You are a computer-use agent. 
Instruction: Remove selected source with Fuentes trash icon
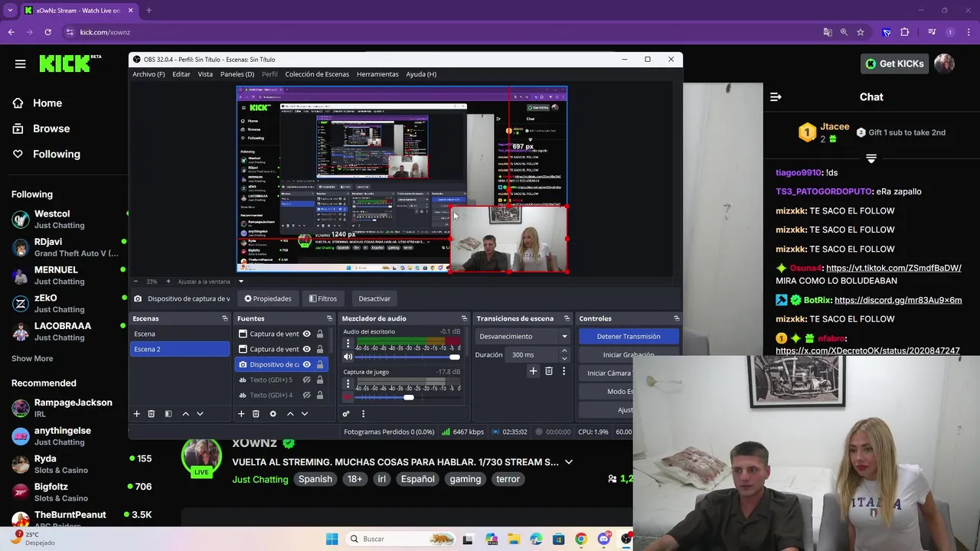pyautogui.click(x=256, y=414)
